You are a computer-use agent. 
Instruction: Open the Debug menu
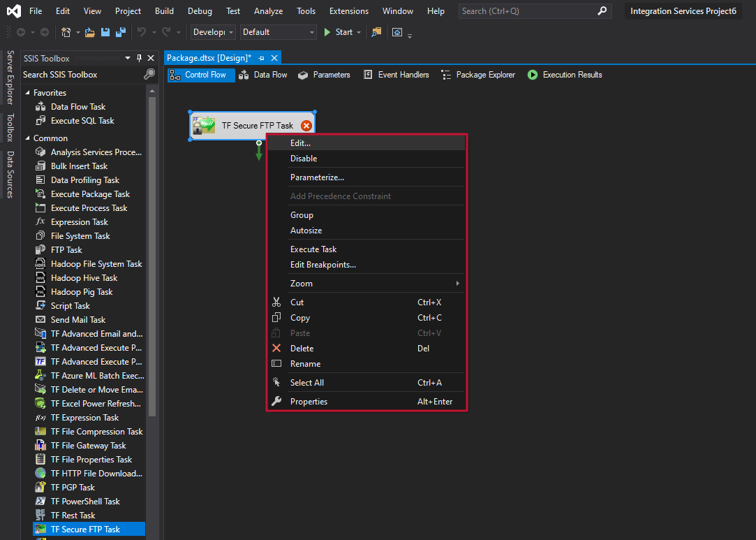click(x=200, y=10)
